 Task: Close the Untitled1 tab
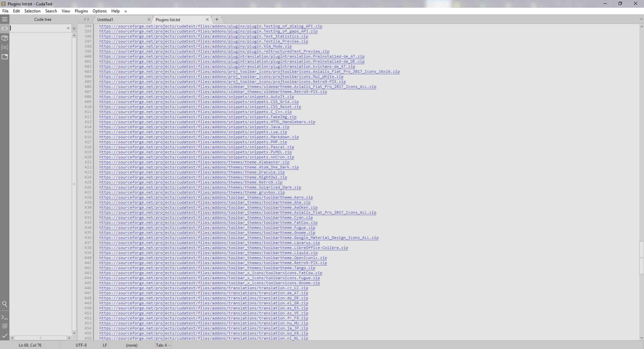click(x=149, y=19)
